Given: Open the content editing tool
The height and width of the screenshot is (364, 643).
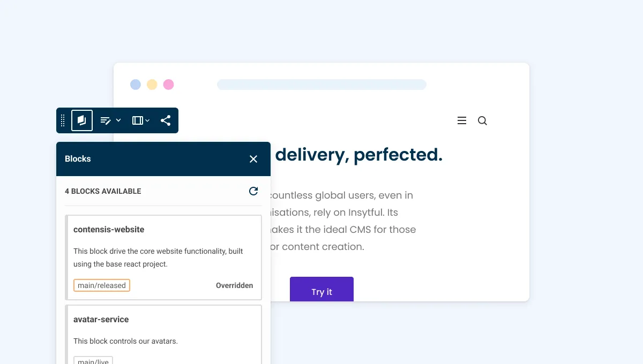Looking at the screenshot, I should point(105,120).
